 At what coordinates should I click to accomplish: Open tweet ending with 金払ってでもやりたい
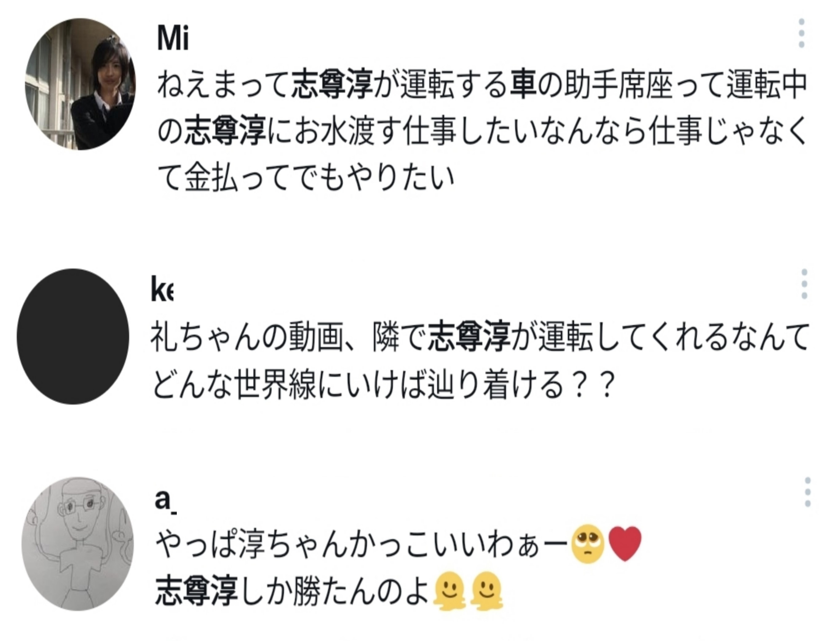click(x=305, y=177)
